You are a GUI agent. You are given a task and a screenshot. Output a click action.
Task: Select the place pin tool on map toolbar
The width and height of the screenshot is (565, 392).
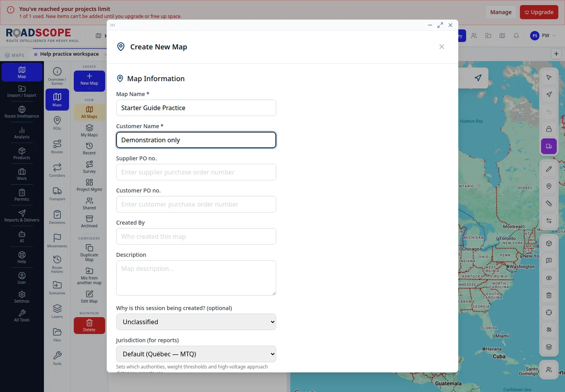pos(549,186)
